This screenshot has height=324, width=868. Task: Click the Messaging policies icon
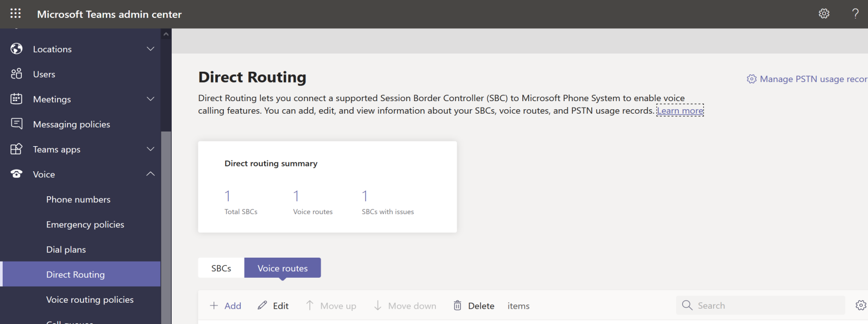(x=16, y=124)
